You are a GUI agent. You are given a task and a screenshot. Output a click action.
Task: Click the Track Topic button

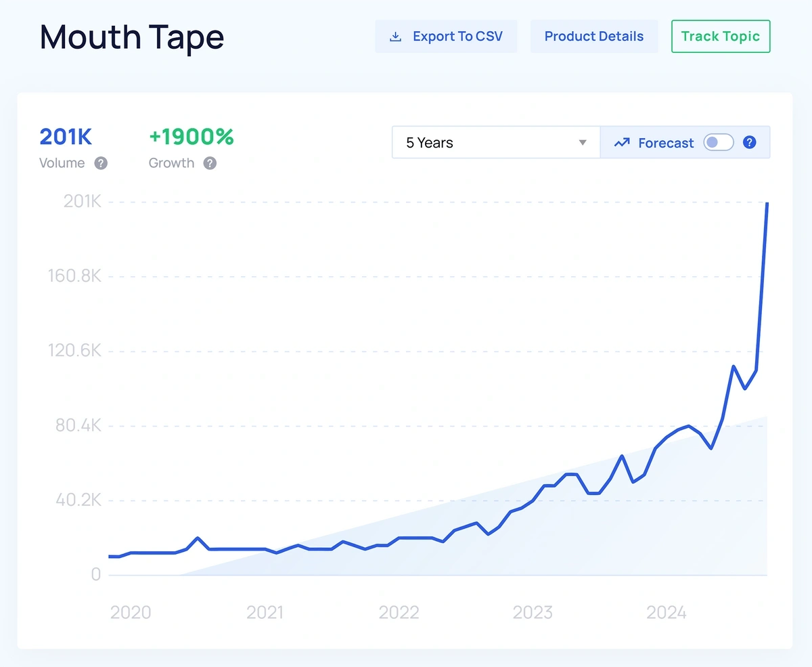point(721,37)
